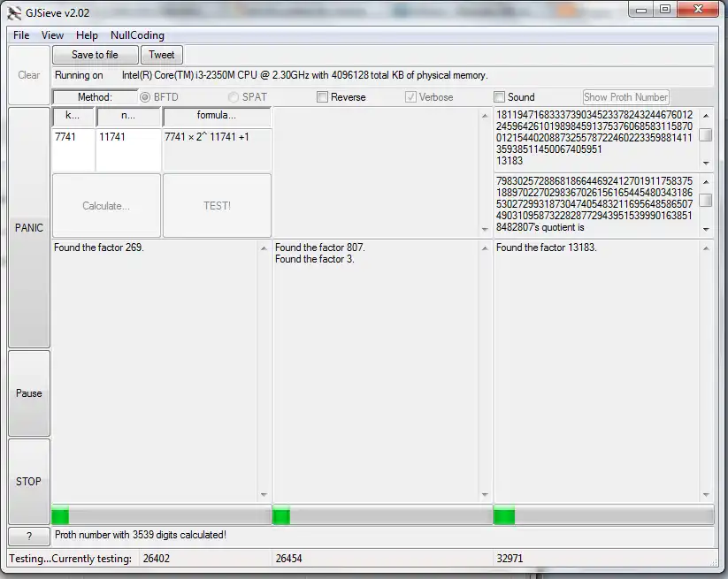Click the Pause button
The image size is (728, 579).
pyautogui.click(x=29, y=393)
